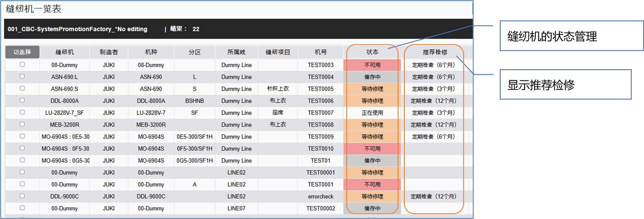The image size is (644, 219).
Task: Click the 缝纫机的状态管理 callout box
Action: pyautogui.click(x=571, y=36)
